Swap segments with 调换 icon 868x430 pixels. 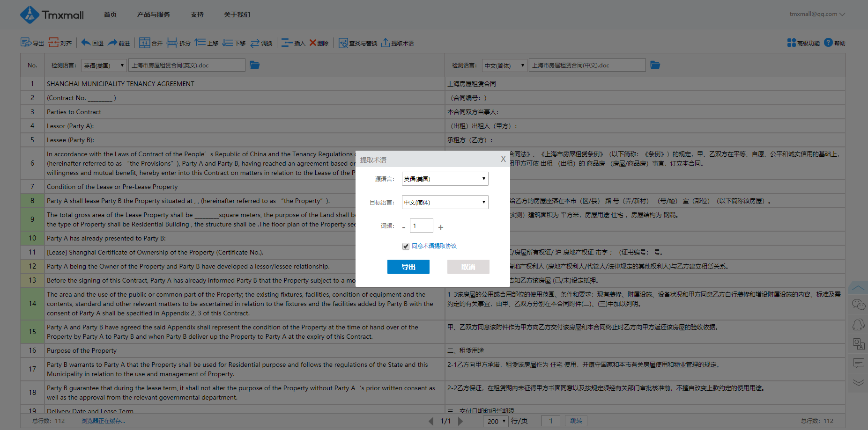click(261, 43)
